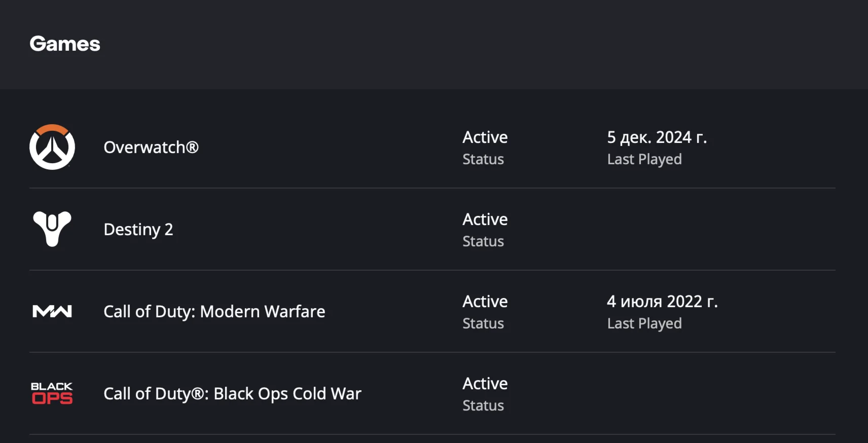
Task: Click the Active status for Destiny 2
Action: coord(485,219)
